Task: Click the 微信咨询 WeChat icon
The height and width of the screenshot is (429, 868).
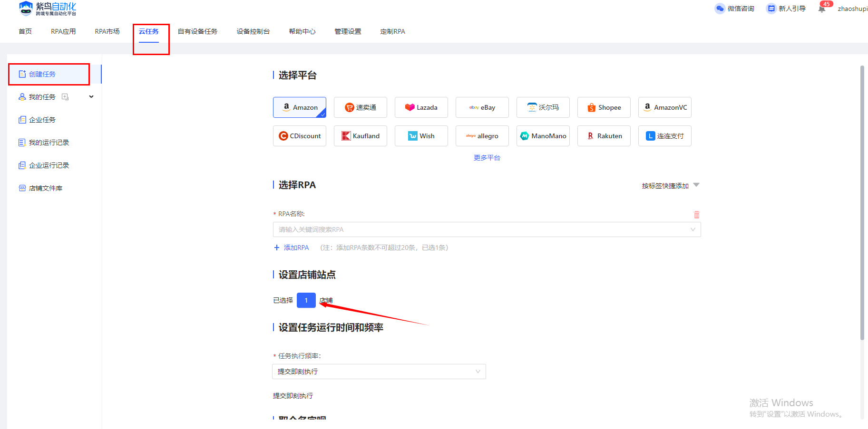Action: tap(720, 9)
